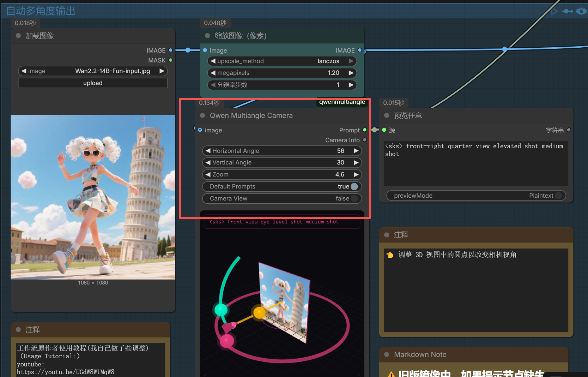Screen dimensions: 588x377
Task: Click the 字符串 output port
Action: point(569,130)
